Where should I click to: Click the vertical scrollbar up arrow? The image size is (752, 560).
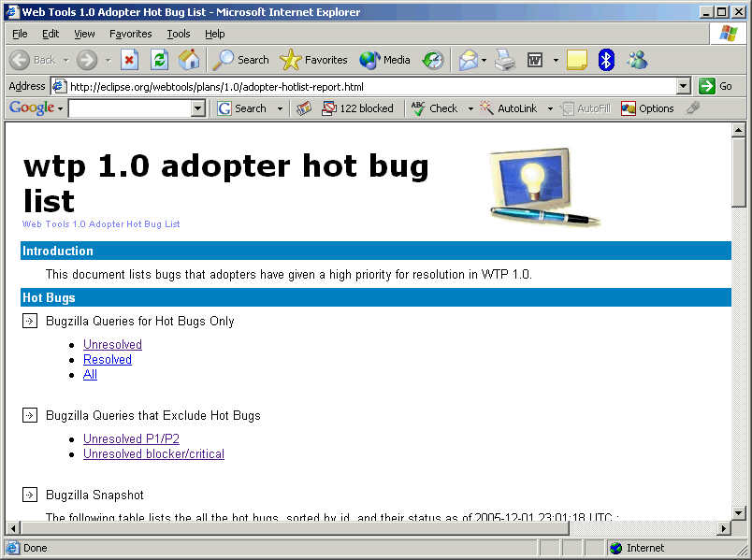click(x=739, y=130)
